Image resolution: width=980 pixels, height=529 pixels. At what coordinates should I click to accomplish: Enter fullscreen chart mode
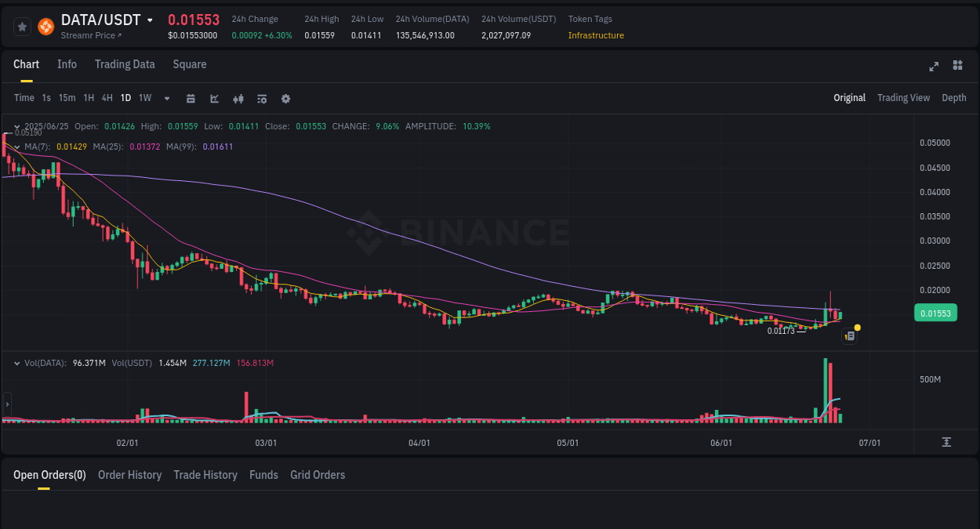point(933,67)
